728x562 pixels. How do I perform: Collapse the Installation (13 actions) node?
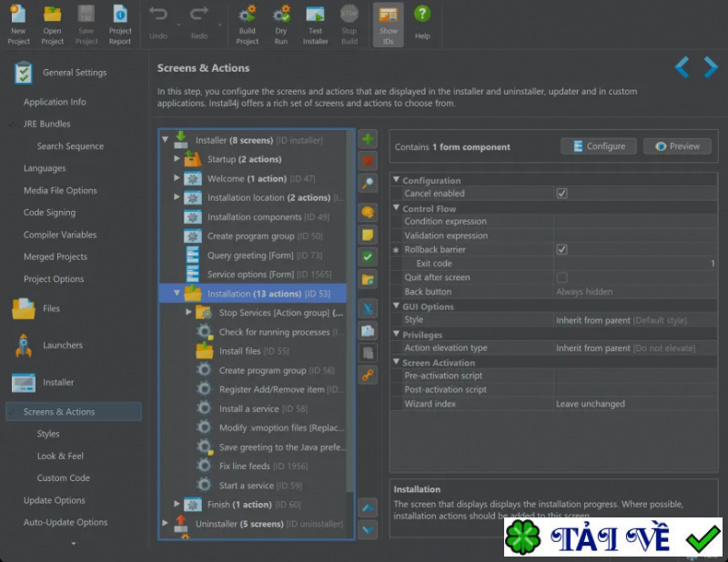pyautogui.click(x=177, y=294)
